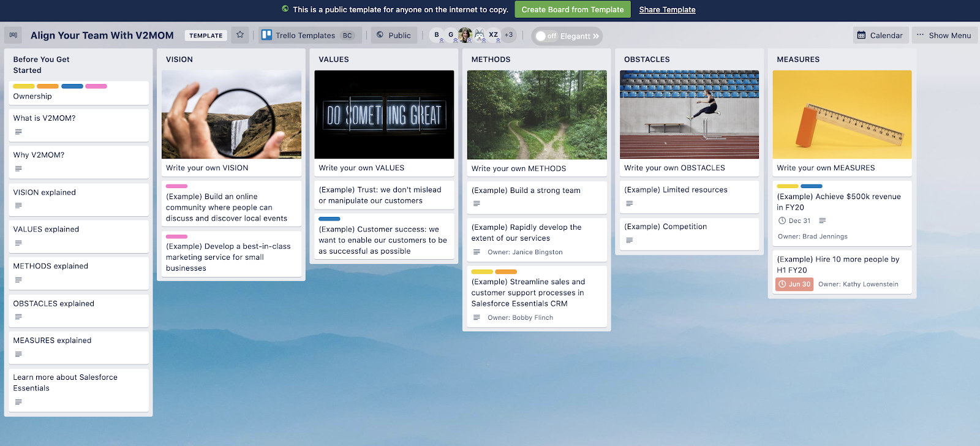Click description icon on VISION explained card
The height and width of the screenshot is (446, 980).
click(18, 206)
